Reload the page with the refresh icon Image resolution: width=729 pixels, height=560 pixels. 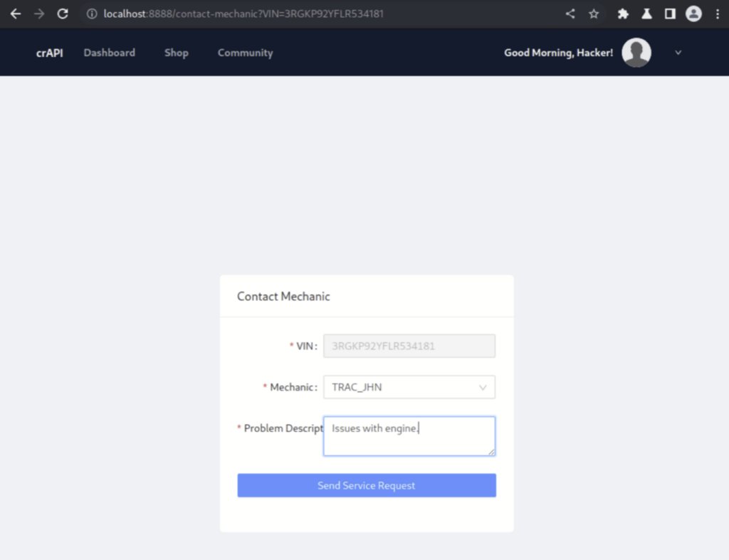click(x=63, y=13)
